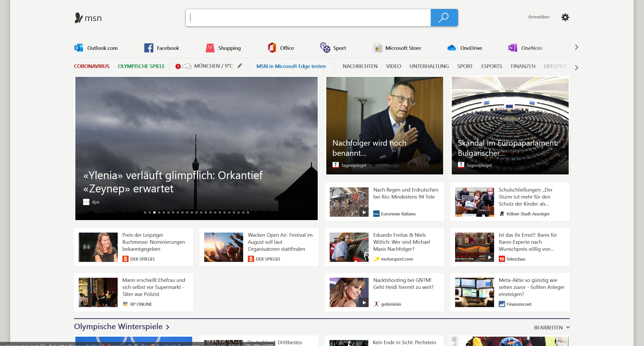Image resolution: width=644 pixels, height=346 pixels.
Task: Open Outlook.com shortcut icon
Action: click(x=79, y=48)
